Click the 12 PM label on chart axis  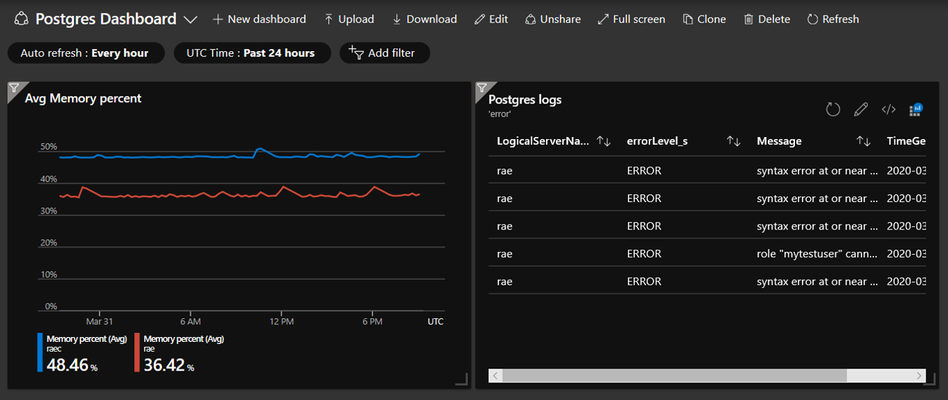(282, 321)
